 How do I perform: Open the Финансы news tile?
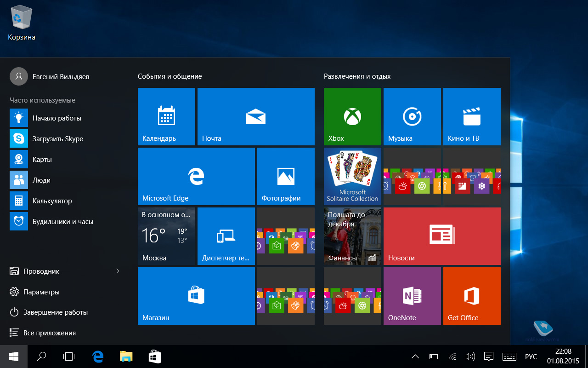(352, 236)
